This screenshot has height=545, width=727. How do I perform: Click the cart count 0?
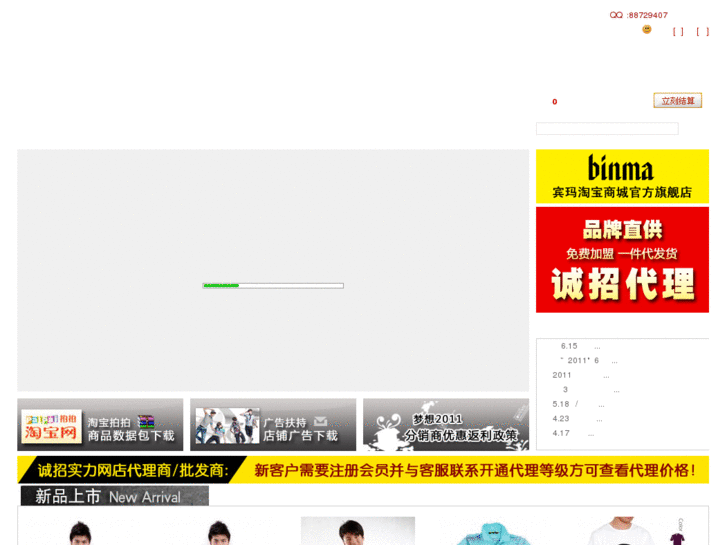(x=555, y=102)
